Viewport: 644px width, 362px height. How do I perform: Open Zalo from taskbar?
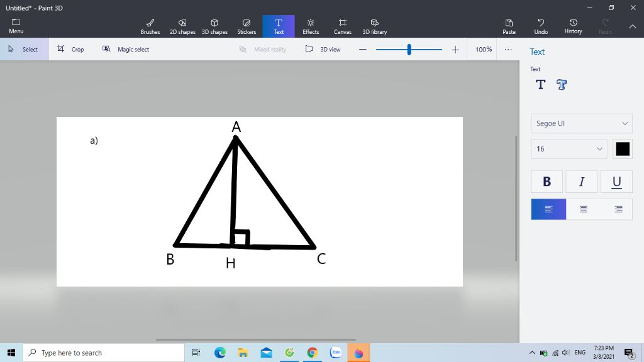(x=336, y=353)
